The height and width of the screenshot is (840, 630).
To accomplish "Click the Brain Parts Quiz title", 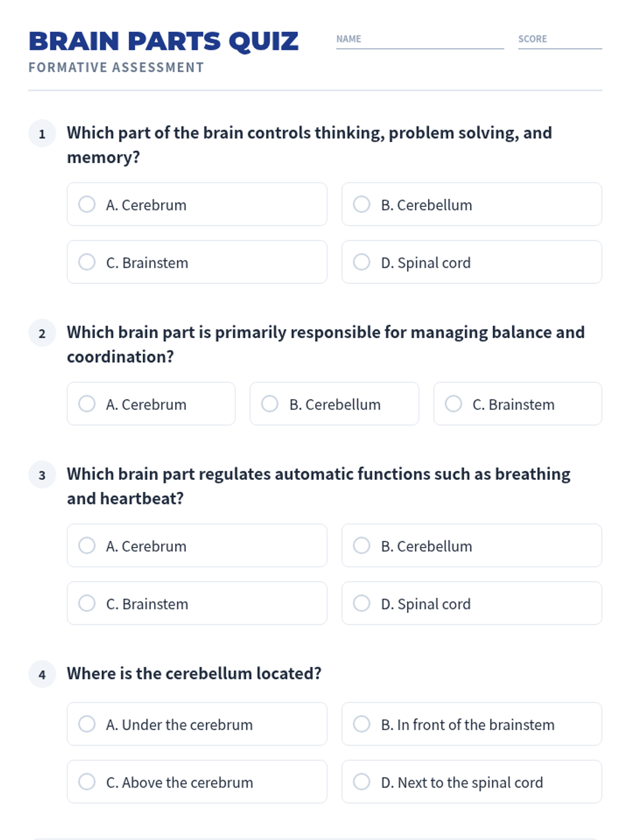I will (x=163, y=41).
